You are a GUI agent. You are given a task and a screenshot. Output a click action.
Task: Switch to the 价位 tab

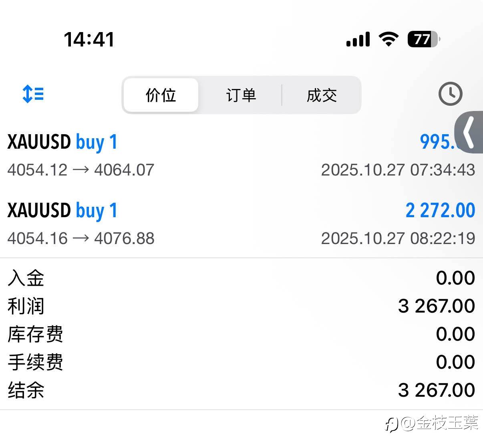(161, 95)
